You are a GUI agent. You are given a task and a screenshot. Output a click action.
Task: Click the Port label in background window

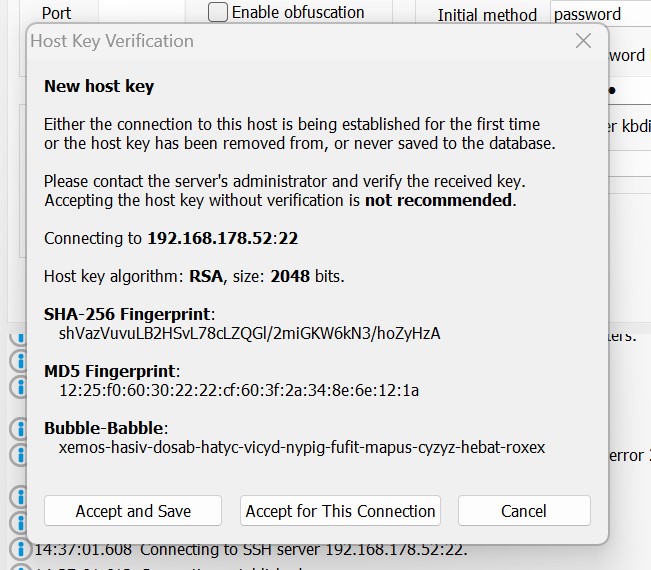click(x=57, y=14)
